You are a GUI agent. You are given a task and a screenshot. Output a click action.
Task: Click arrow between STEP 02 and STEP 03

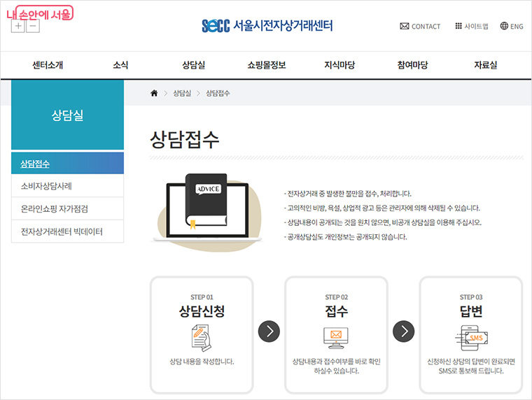click(403, 331)
